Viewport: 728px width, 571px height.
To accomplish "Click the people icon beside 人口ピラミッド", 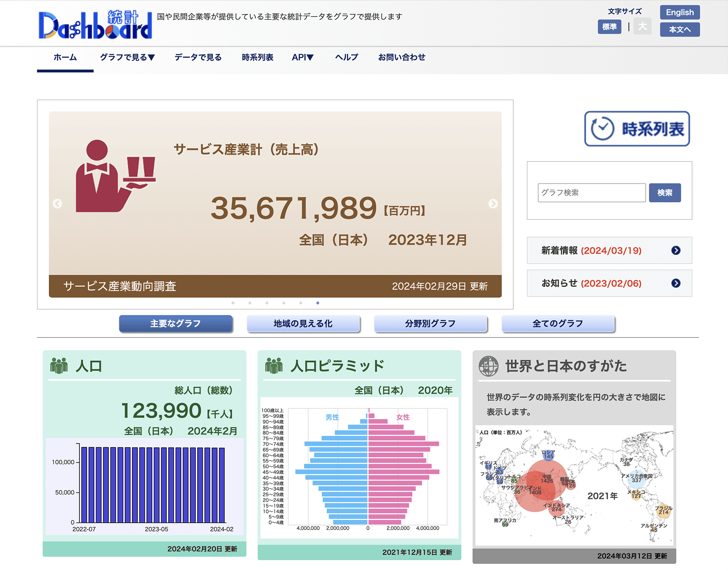I will click(x=273, y=366).
